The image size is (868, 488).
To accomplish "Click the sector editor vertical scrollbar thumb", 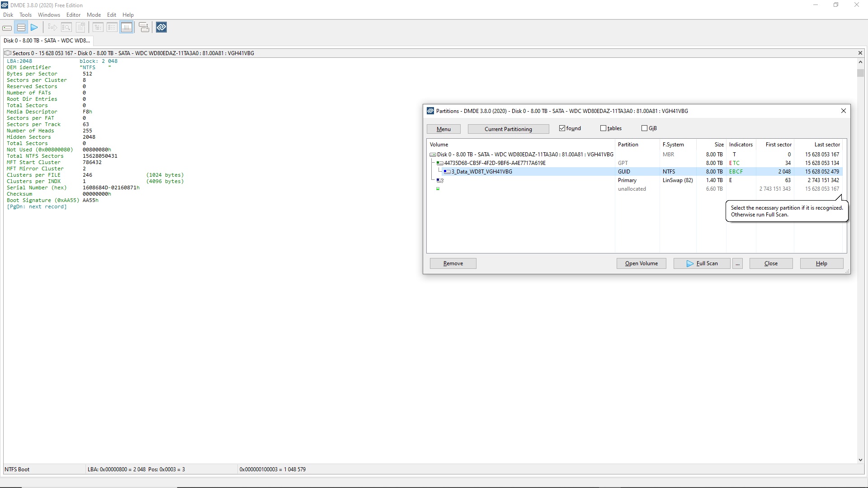I will click(x=860, y=73).
